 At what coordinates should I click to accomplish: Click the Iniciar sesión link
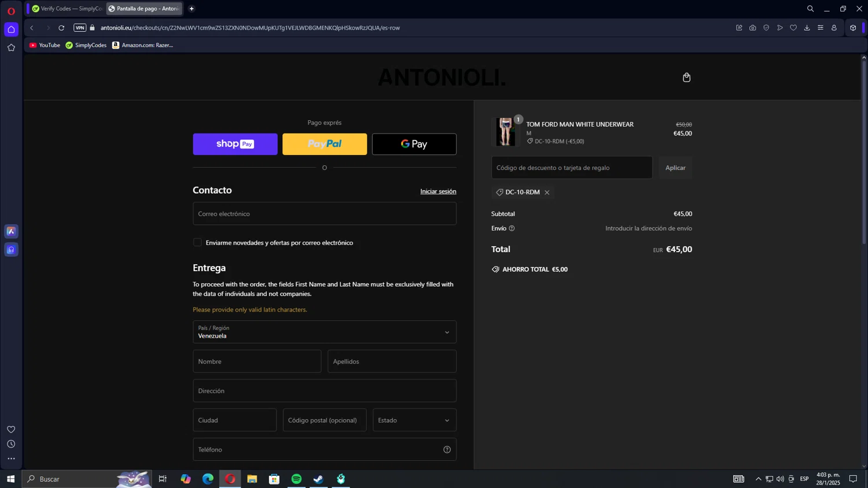438,191
